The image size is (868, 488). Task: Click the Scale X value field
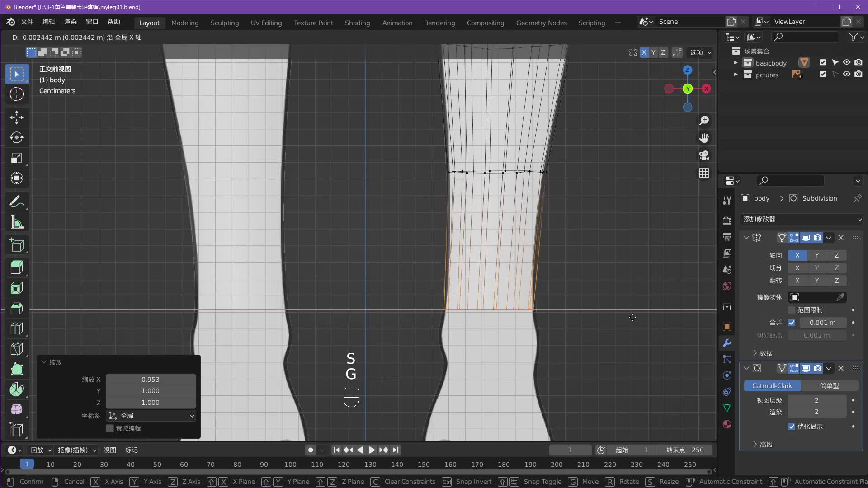pos(151,380)
